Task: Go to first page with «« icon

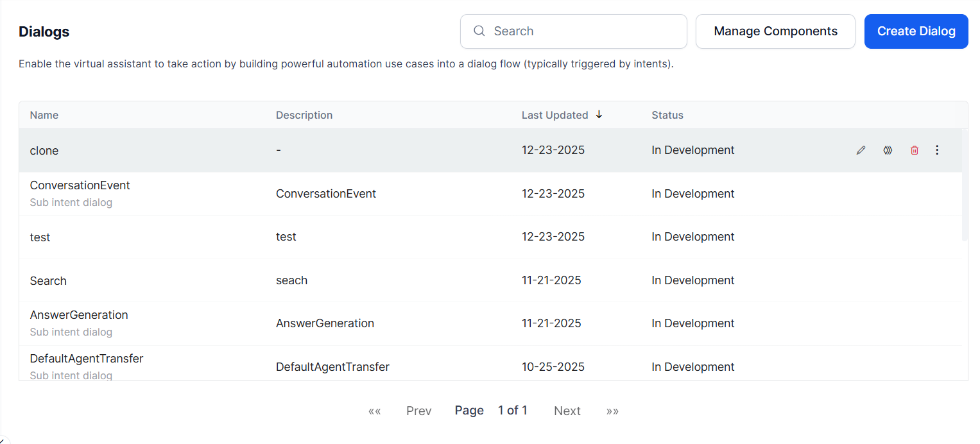Action: coord(374,411)
